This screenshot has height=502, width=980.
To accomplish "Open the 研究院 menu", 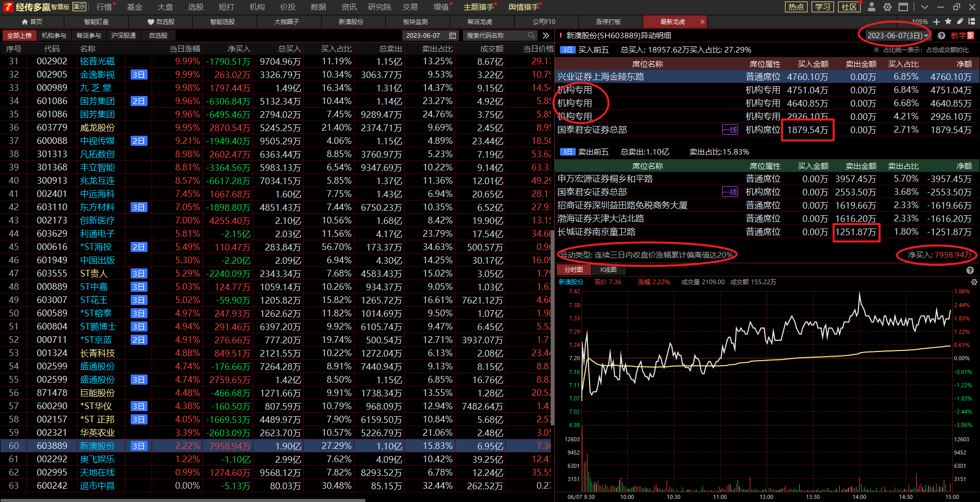I will coord(379,7).
